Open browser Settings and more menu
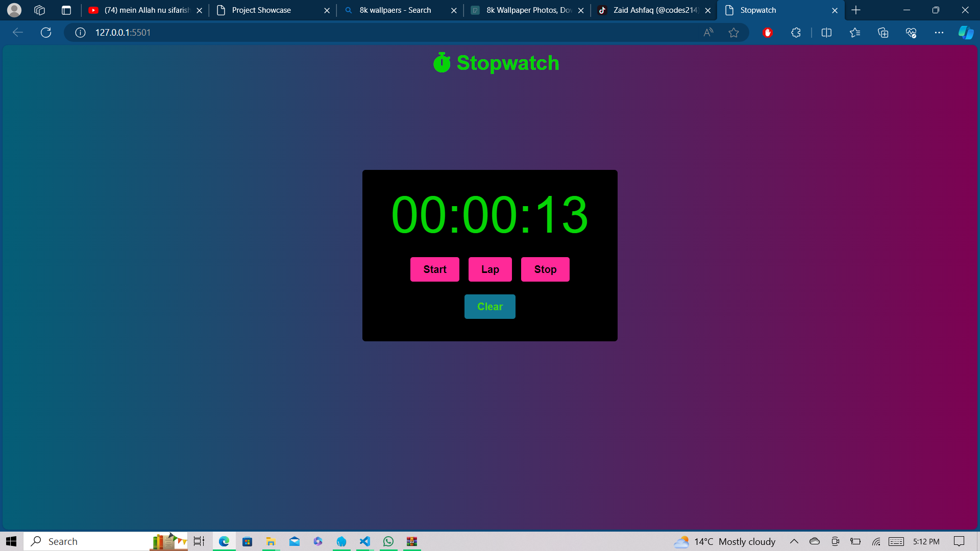Image resolution: width=980 pixels, height=551 pixels. point(939,33)
